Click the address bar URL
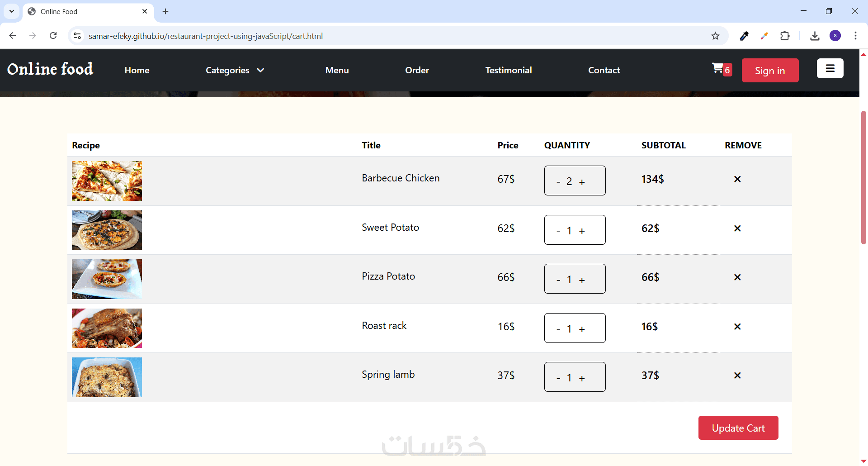The image size is (868, 466). pyautogui.click(x=206, y=36)
